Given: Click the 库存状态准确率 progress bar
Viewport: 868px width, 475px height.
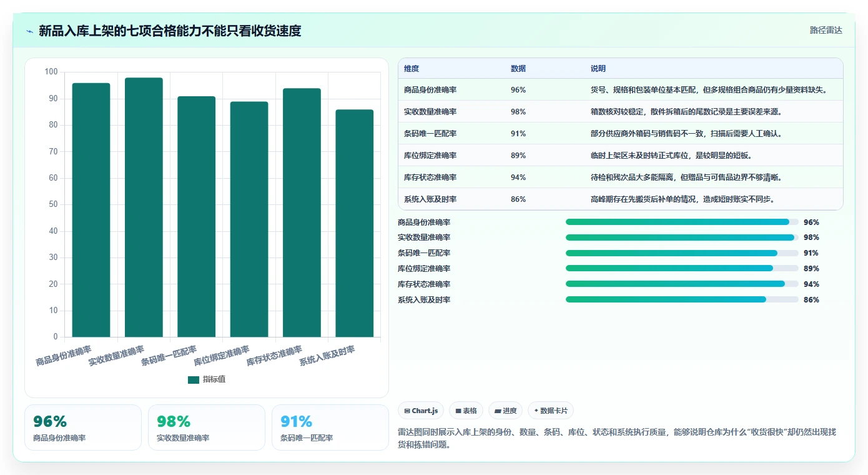Looking at the screenshot, I should click(x=682, y=284).
